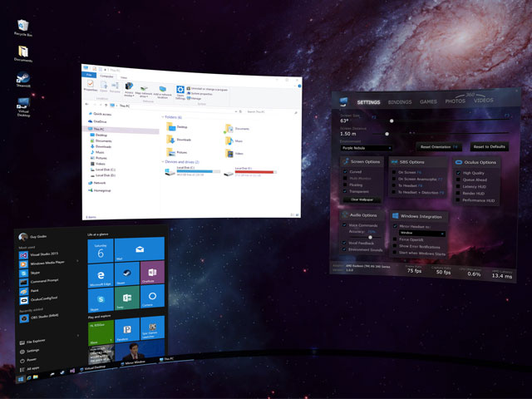
Task: Click Visual Studio 2015 in Start menu
Action: point(39,254)
